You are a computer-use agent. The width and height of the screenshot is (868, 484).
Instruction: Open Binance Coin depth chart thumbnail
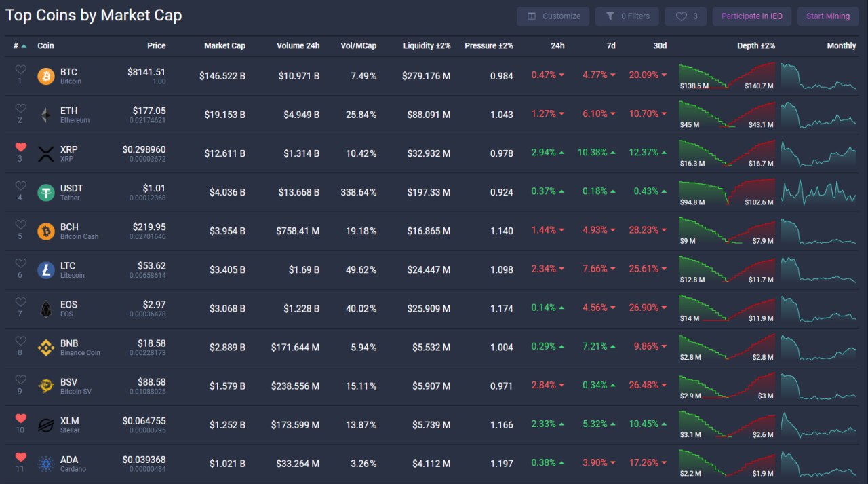(726, 348)
